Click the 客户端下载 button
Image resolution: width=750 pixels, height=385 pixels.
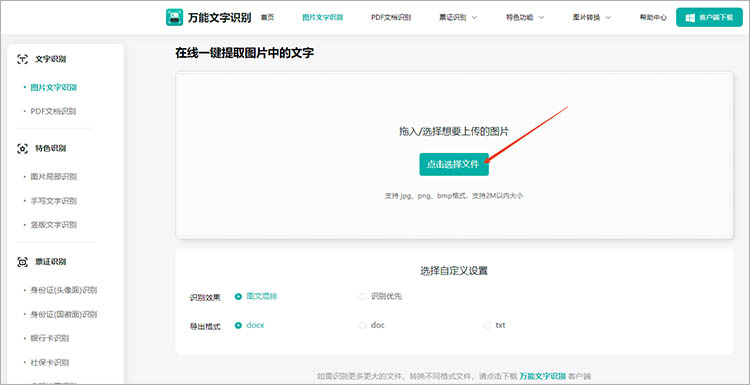coord(709,18)
